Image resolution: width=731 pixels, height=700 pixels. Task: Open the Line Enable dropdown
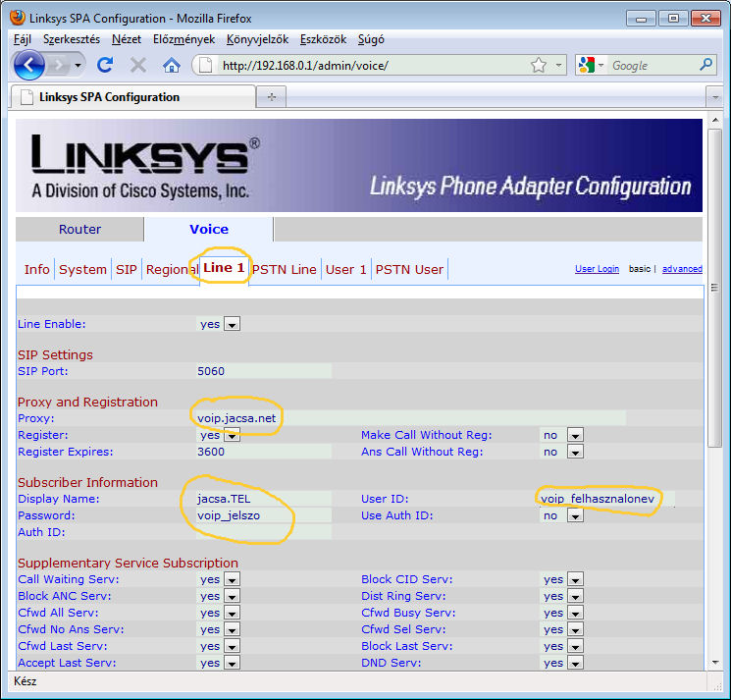(x=232, y=324)
